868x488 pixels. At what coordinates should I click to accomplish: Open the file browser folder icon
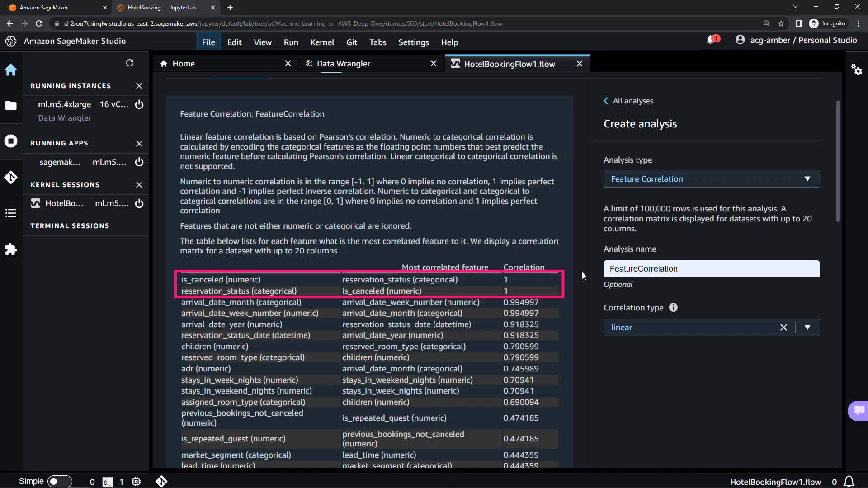click(11, 105)
